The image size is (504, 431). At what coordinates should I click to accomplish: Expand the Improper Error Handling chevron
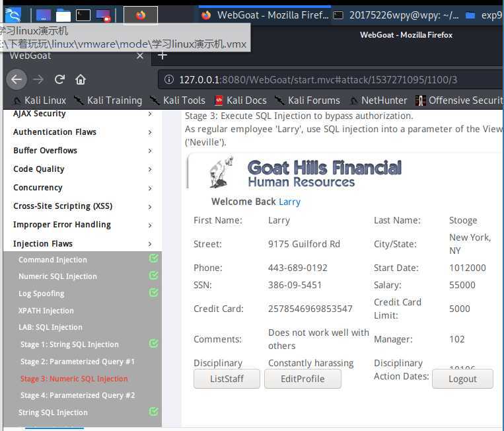[x=150, y=225]
